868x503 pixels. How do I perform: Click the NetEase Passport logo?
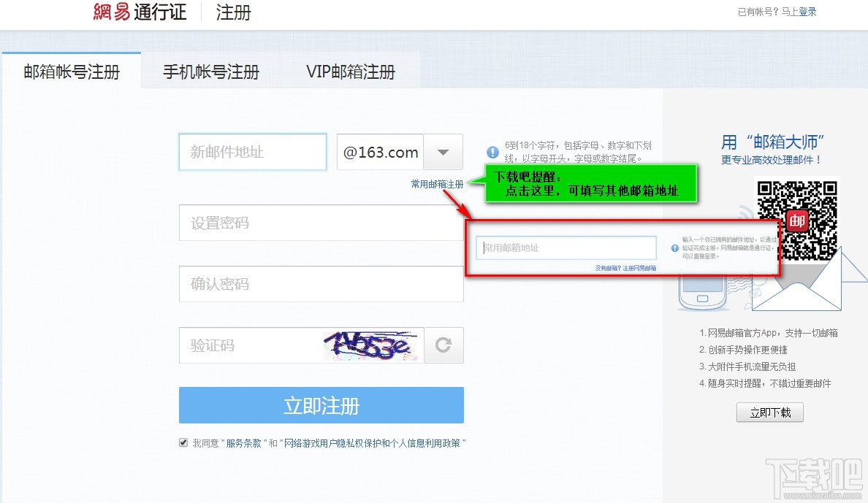pos(140,12)
